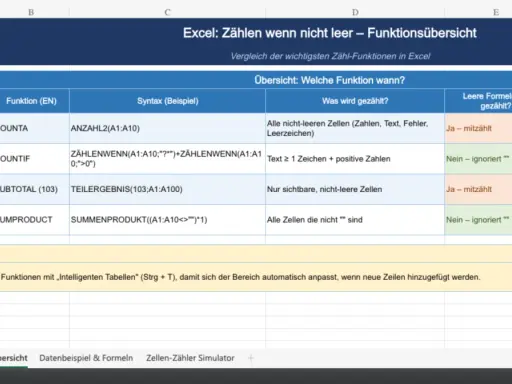Select the SUMPRODUCT function cell
The image size is (512, 384).
point(35,220)
